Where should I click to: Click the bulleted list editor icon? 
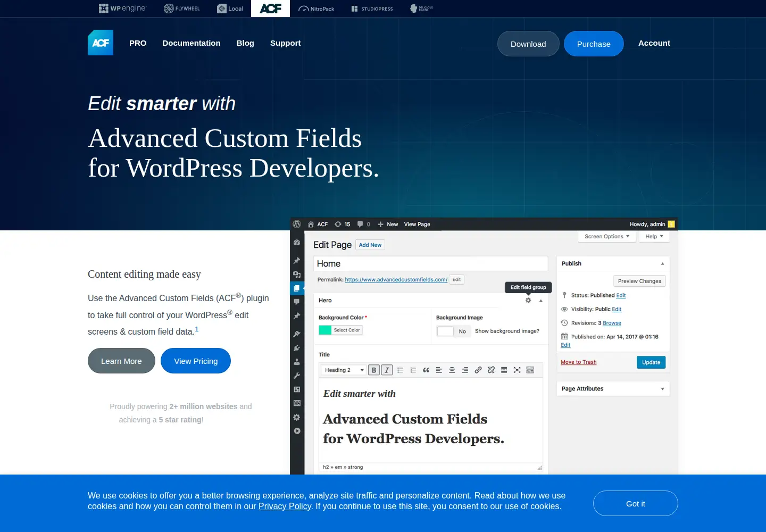pos(400,370)
